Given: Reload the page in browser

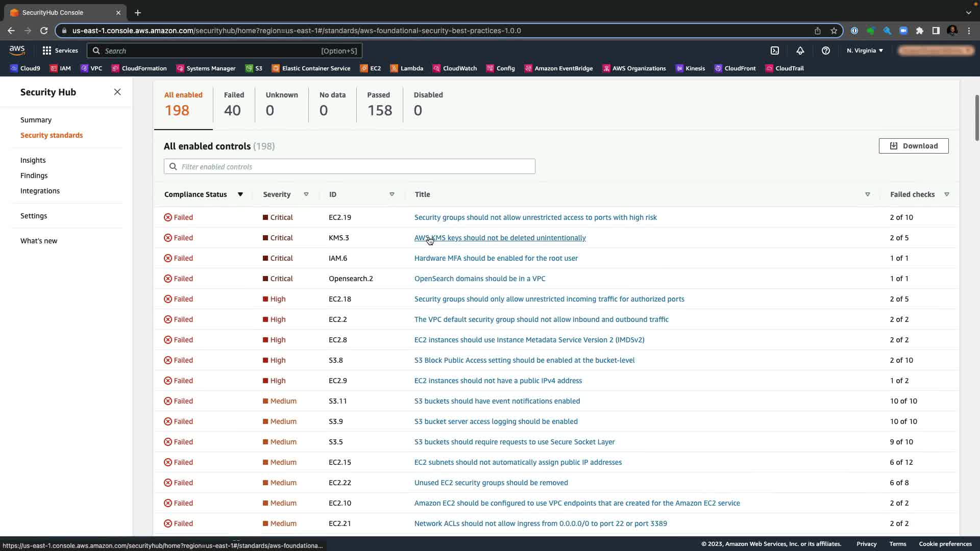Looking at the screenshot, I should (44, 31).
